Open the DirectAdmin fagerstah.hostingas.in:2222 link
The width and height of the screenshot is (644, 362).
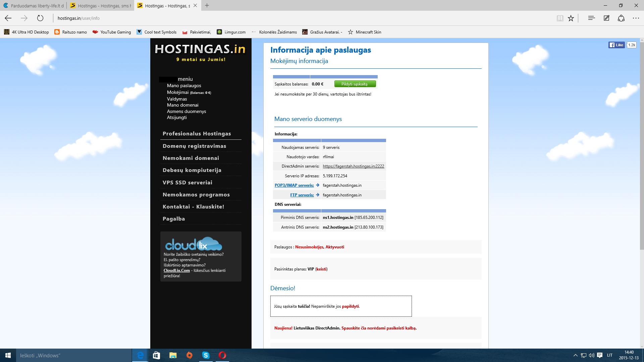(x=353, y=166)
